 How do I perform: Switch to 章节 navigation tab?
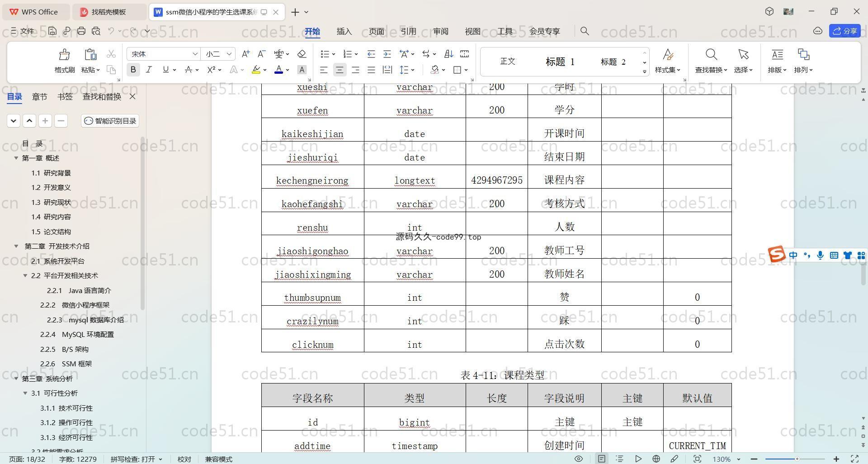point(39,96)
